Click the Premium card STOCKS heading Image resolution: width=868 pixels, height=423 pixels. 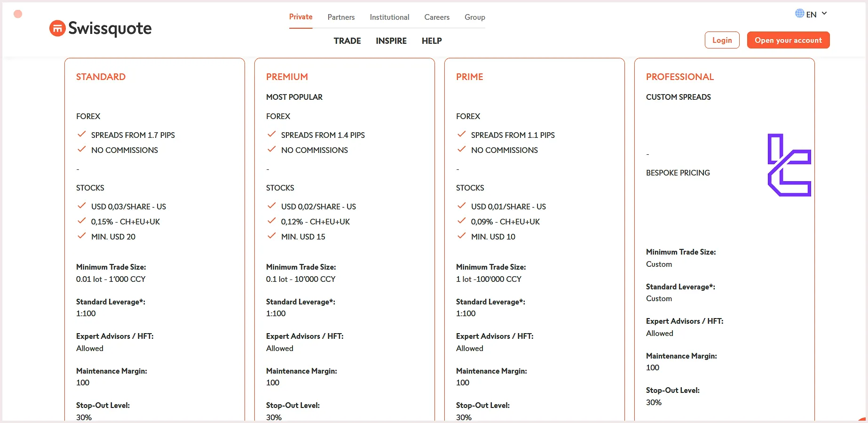[x=280, y=188]
